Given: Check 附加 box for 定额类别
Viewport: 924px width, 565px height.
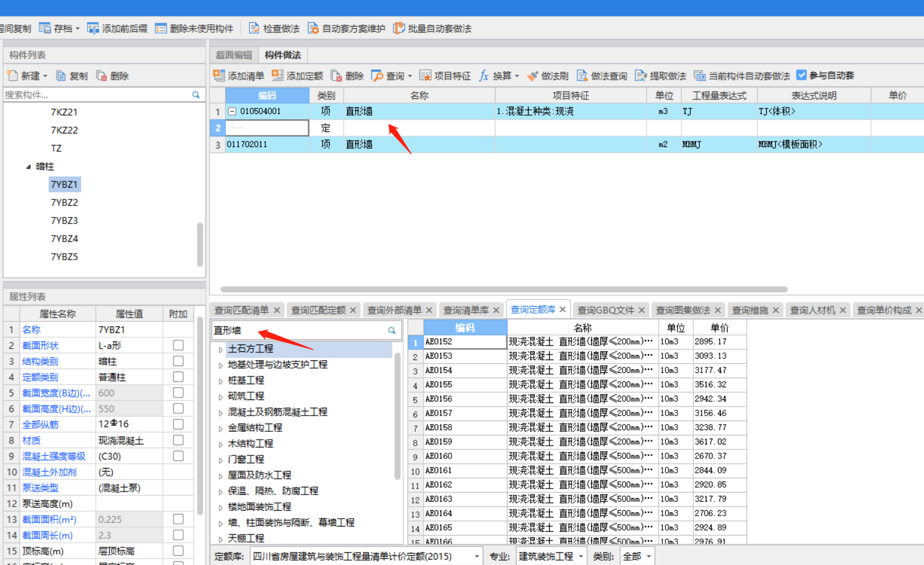Looking at the screenshot, I should point(178,376).
